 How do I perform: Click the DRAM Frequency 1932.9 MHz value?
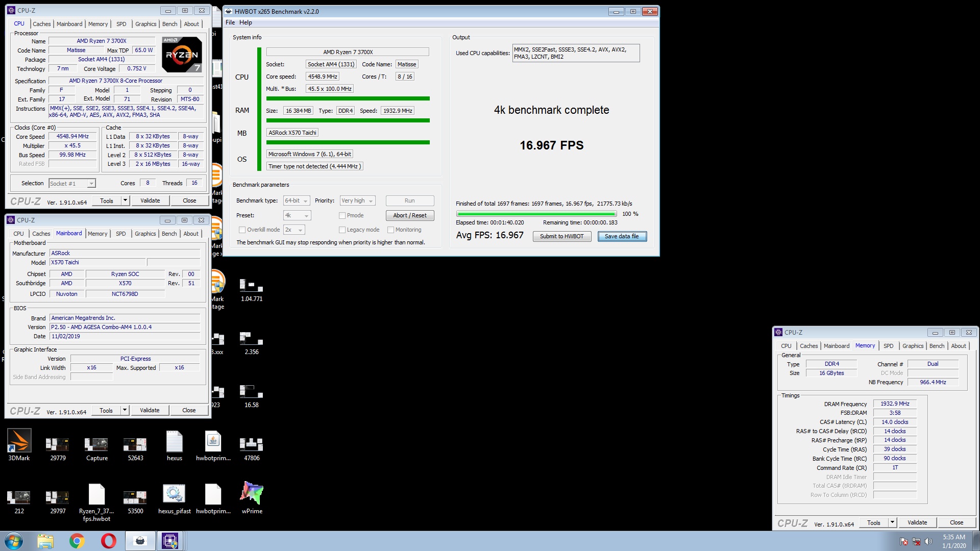click(895, 404)
